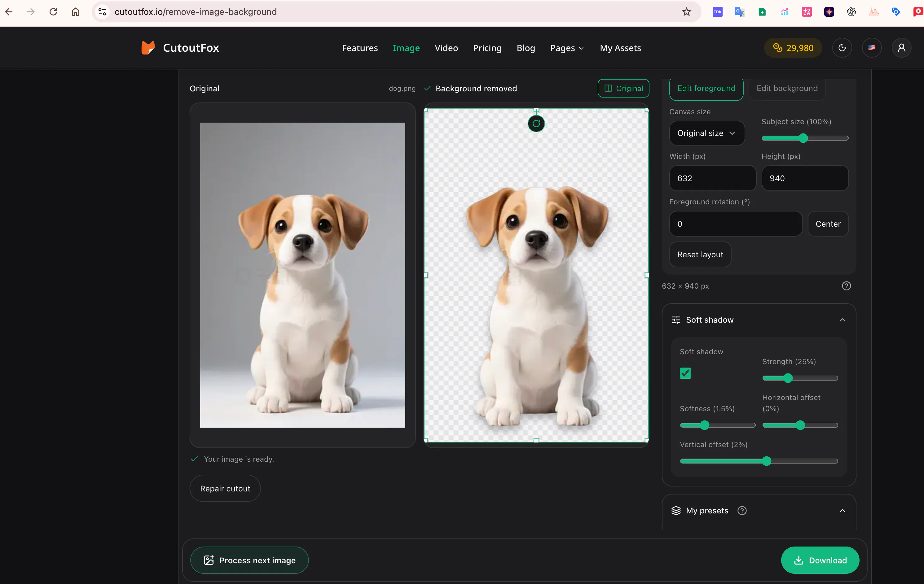Go to the Video nav item
Image resolution: width=924 pixels, height=584 pixels.
(446, 48)
